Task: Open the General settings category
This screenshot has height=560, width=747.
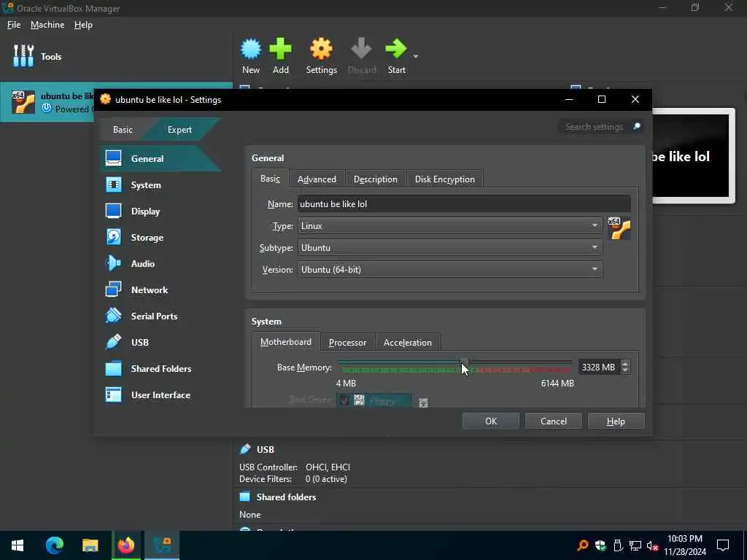Action: [160, 158]
